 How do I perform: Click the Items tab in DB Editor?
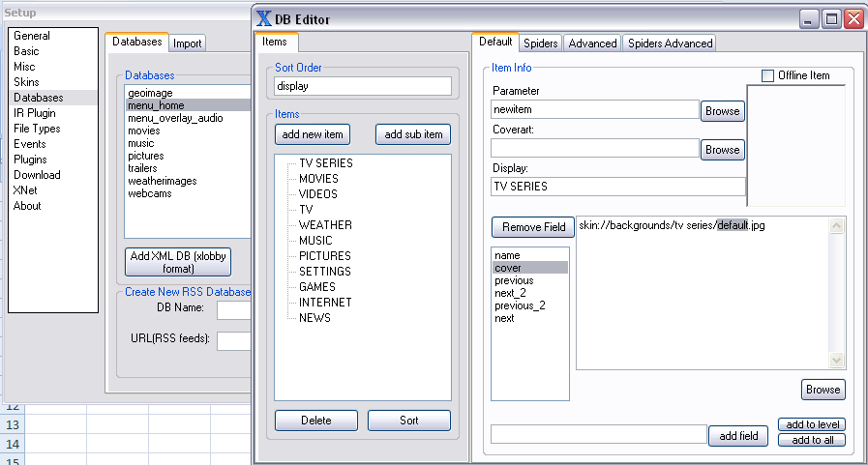[275, 42]
